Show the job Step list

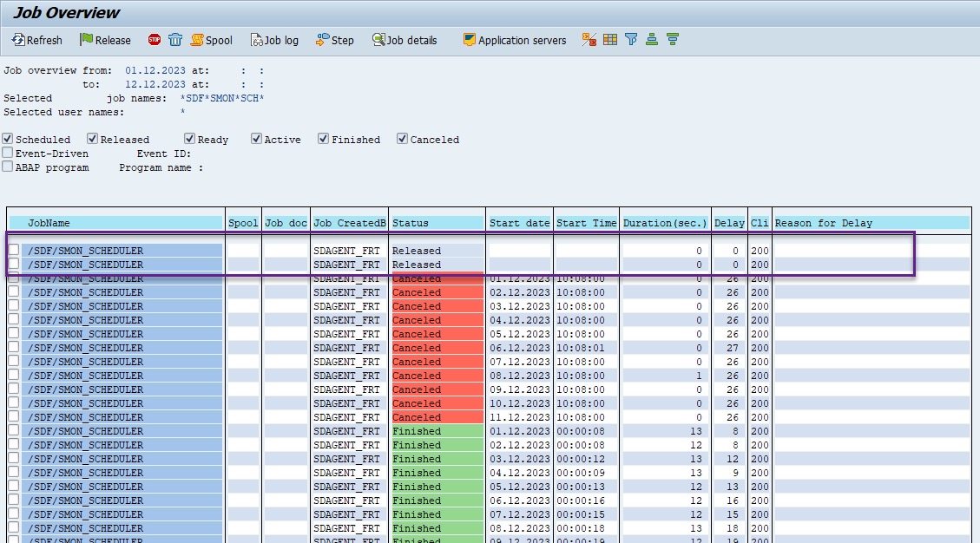335,40
